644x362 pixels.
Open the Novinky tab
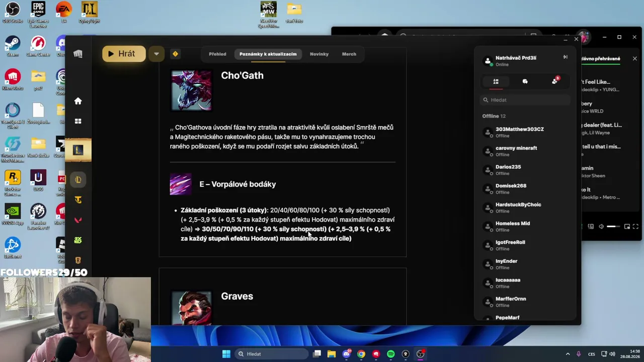[319, 54]
